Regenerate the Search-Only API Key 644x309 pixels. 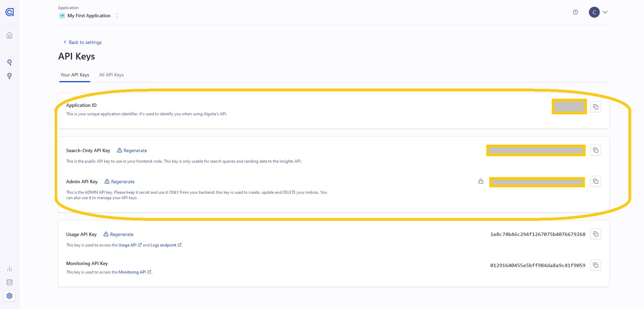pyautogui.click(x=135, y=150)
